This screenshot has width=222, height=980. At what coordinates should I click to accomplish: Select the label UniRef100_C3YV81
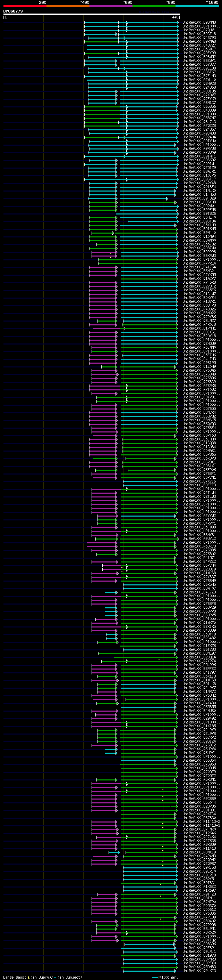(x=199, y=397)
